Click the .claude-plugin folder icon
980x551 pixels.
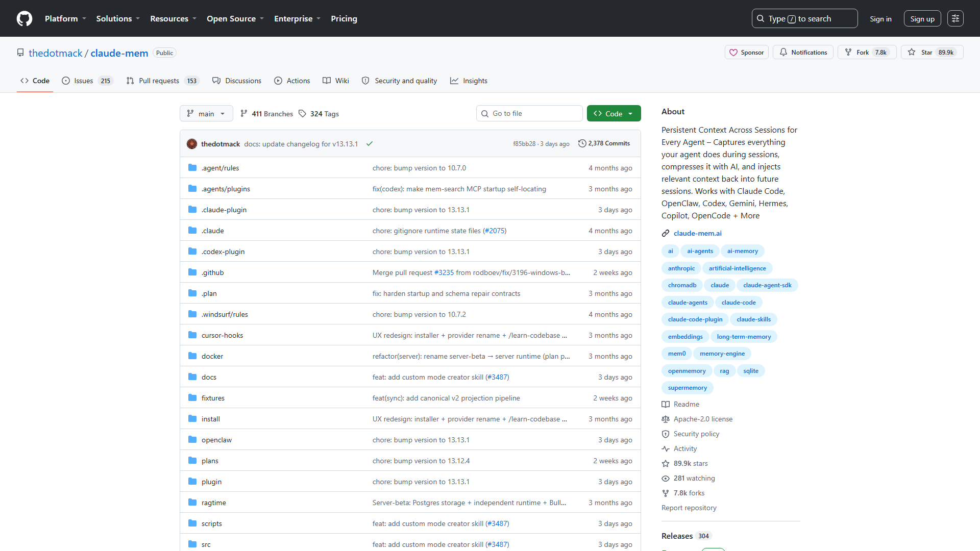(x=192, y=210)
